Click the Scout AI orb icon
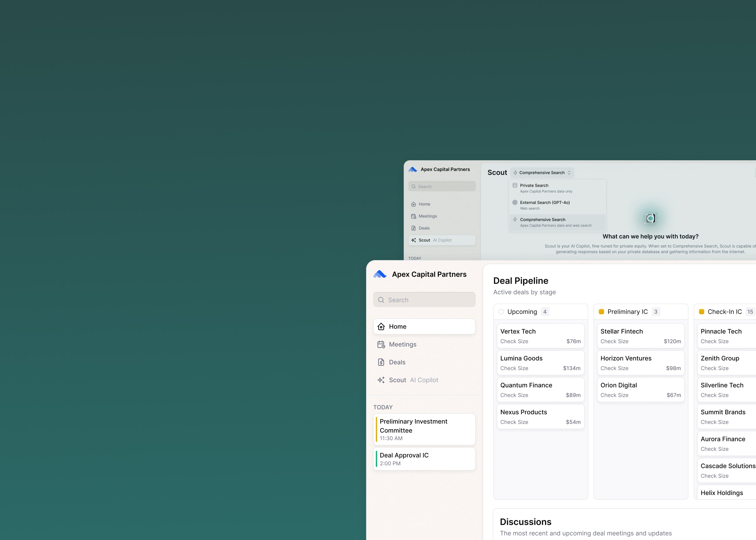Viewport: 756px width, 540px height. click(x=650, y=218)
